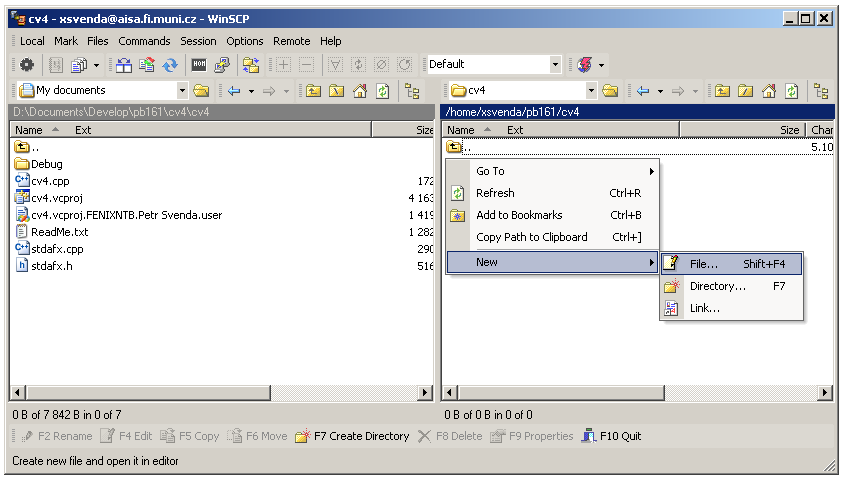846x482 pixels.
Task: Click F7 Create Directory button
Action: point(352,436)
